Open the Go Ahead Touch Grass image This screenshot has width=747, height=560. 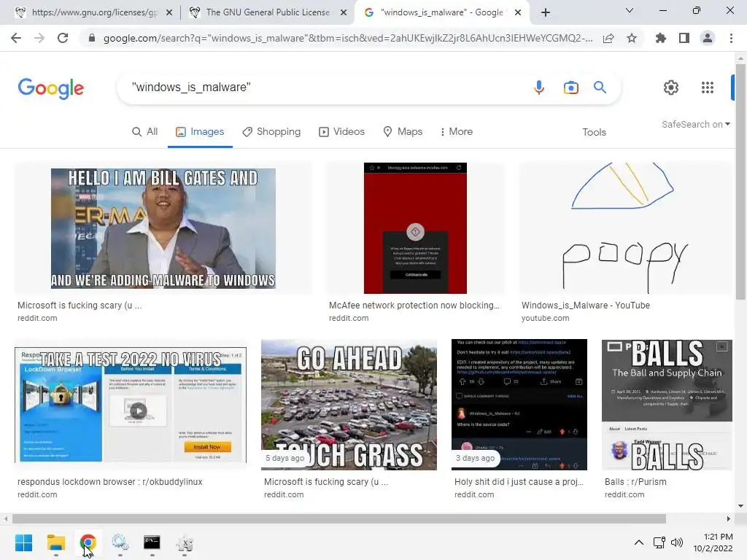tap(349, 405)
